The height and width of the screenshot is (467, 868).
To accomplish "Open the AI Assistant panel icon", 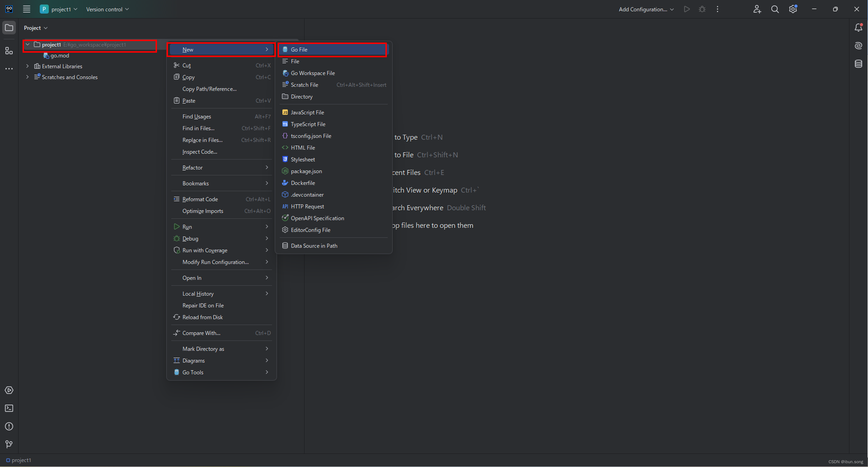I will (858, 45).
